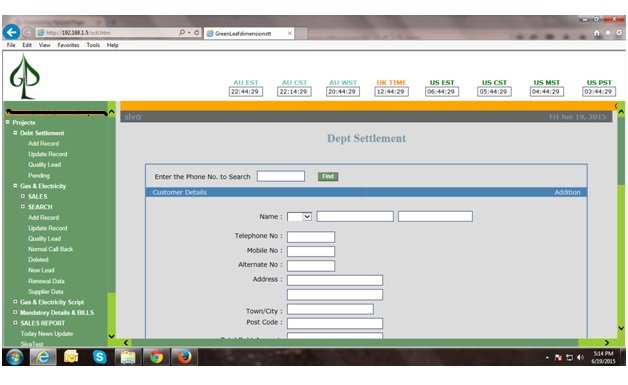Collapse the Gas & Electricity tree node
Image resolution: width=628 pixels, height=385 pixels.
click(15, 186)
